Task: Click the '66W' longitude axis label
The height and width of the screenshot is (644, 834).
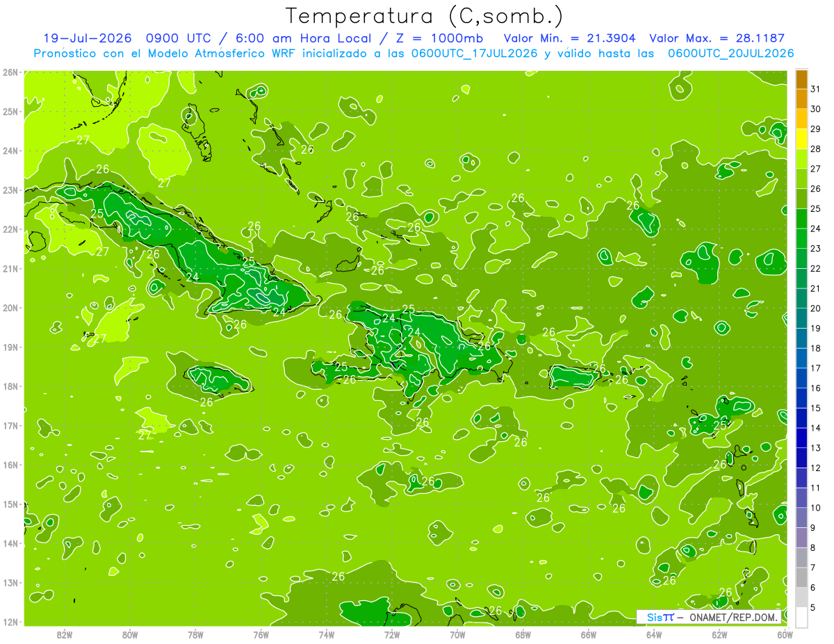Action: tap(589, 634)
